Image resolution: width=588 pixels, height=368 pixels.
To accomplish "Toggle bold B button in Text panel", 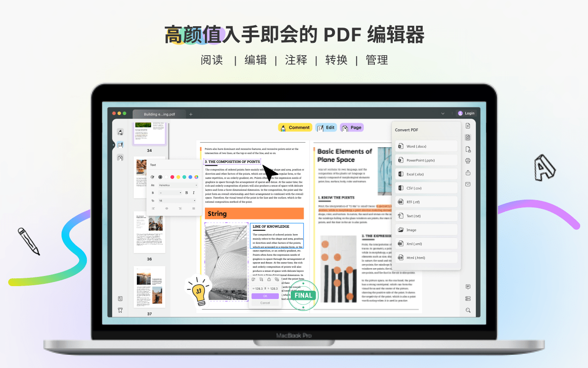I will tap(187, 193).
